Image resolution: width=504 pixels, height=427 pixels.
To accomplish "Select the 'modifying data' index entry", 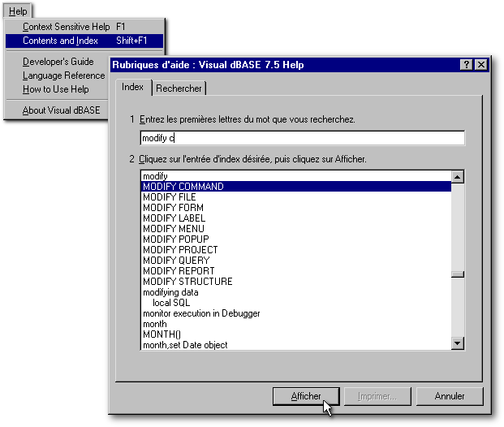I will 296,292.
